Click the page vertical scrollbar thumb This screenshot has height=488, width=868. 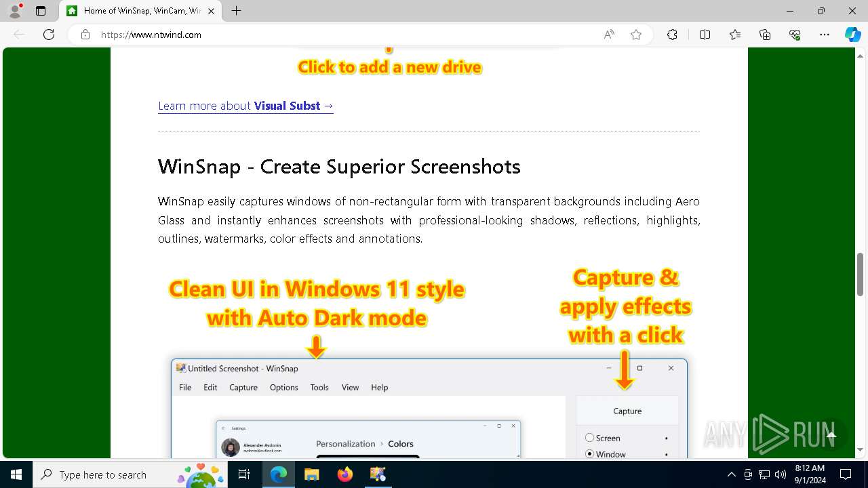pos(861,274)
